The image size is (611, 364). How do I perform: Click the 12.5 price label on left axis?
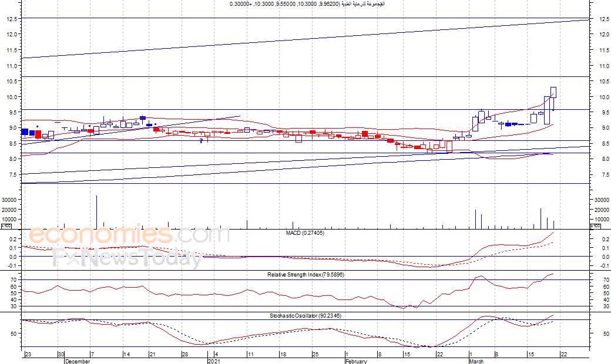pos(12,19)
